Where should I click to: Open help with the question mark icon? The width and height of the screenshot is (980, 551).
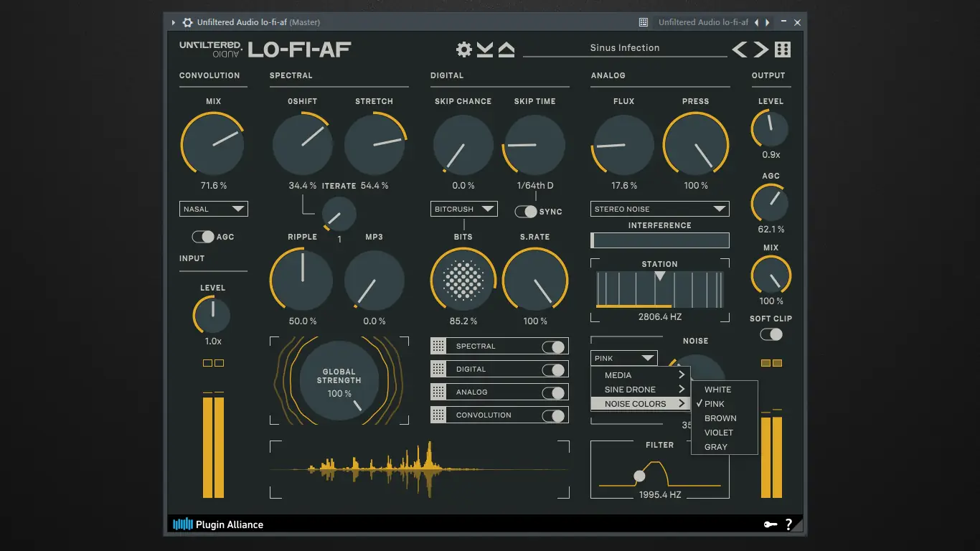click(x=788, y=524)
